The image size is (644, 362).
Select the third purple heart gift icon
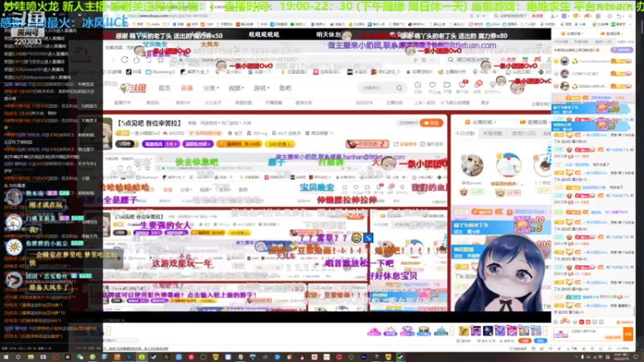tap(407, 331)
